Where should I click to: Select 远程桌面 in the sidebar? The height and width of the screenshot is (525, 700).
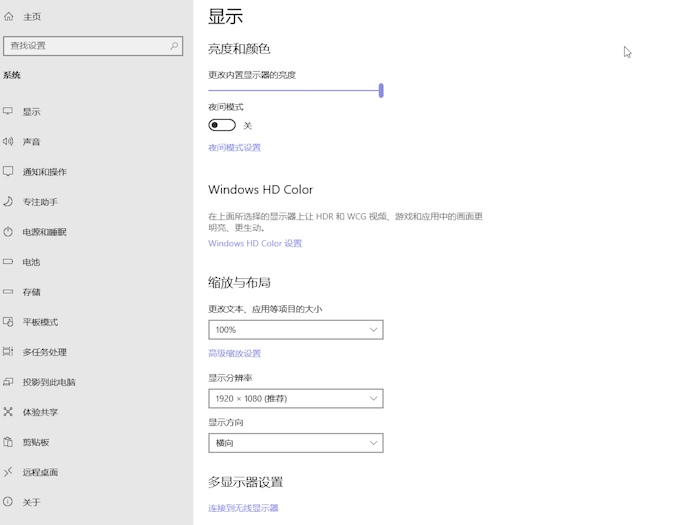pos(40,472)
